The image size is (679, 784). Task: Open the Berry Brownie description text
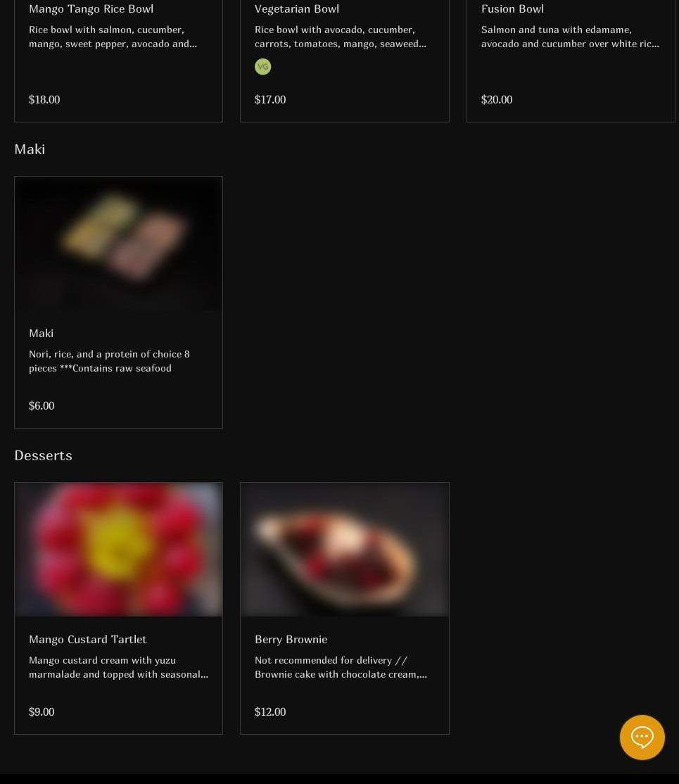341,667
